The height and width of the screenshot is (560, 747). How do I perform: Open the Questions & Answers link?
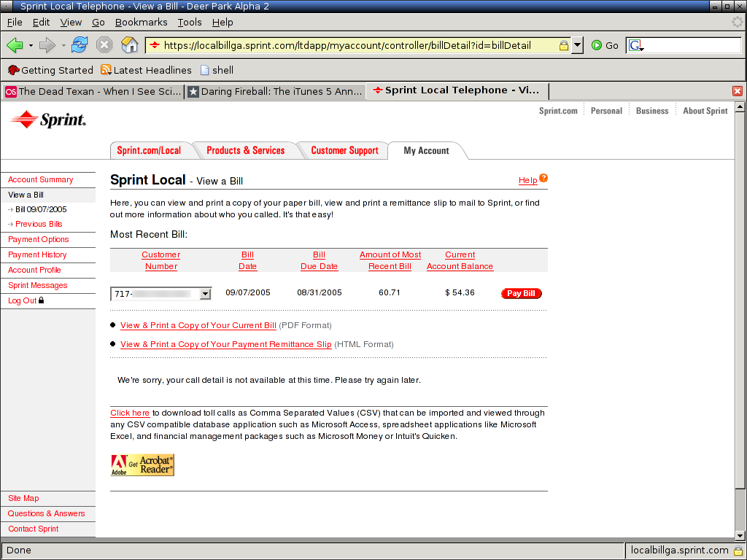[46, 513]
